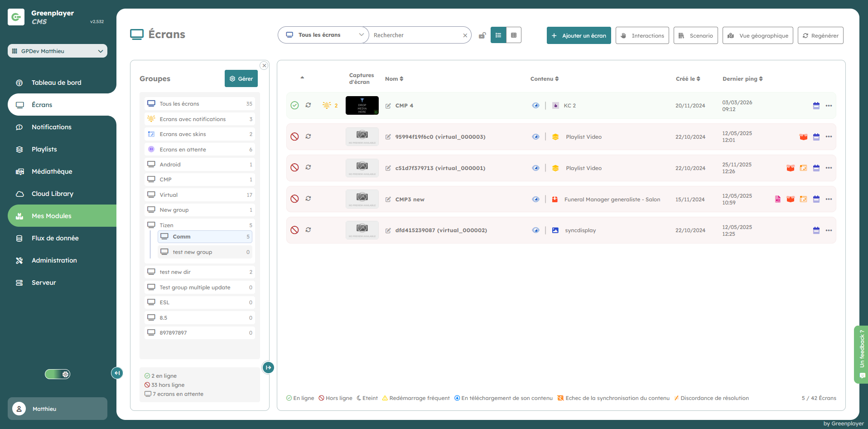Expand the Tous les écrans filter dropdown
This screenshot has height=429, width=868.
(323, 35)
